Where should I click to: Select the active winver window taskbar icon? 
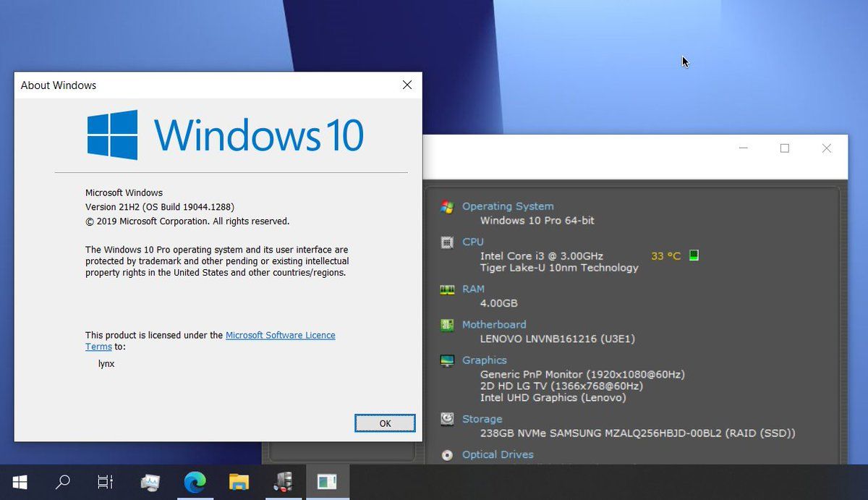point(327,482)
